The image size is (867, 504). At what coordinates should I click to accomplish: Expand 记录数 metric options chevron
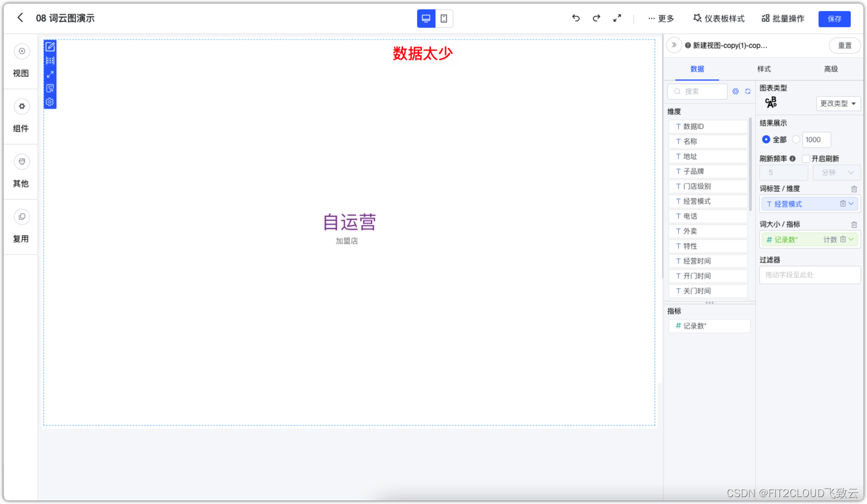[x=851, y=239]
